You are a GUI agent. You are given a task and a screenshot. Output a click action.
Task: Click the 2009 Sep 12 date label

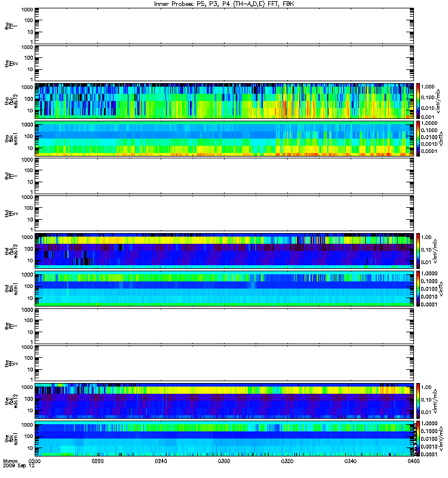click(19, 465)
